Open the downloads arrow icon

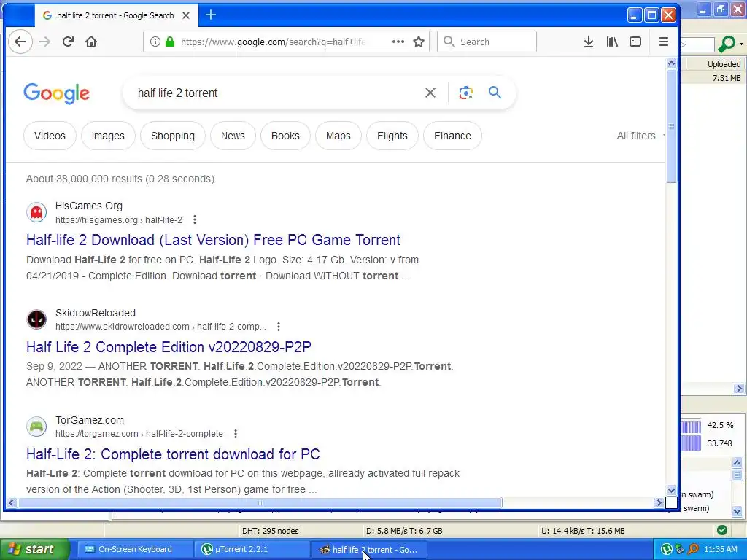click(x=589, y=42)
